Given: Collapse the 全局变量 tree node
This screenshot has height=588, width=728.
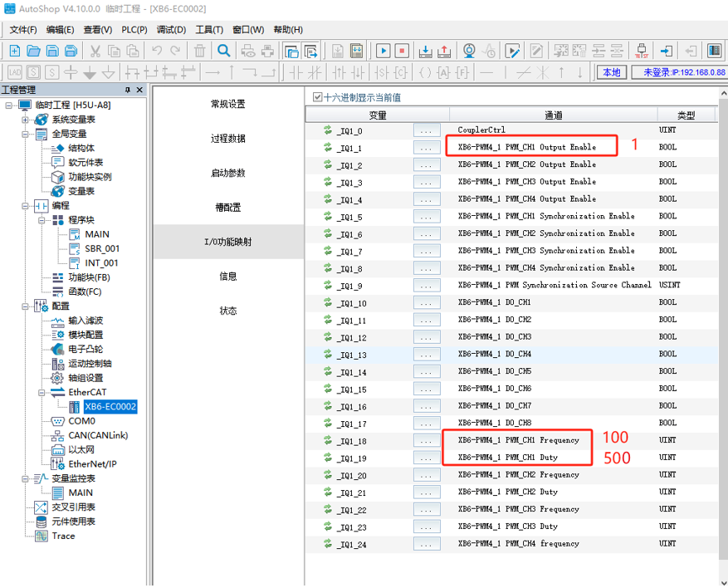Looking at the screenshot, I should pos(25,135).
